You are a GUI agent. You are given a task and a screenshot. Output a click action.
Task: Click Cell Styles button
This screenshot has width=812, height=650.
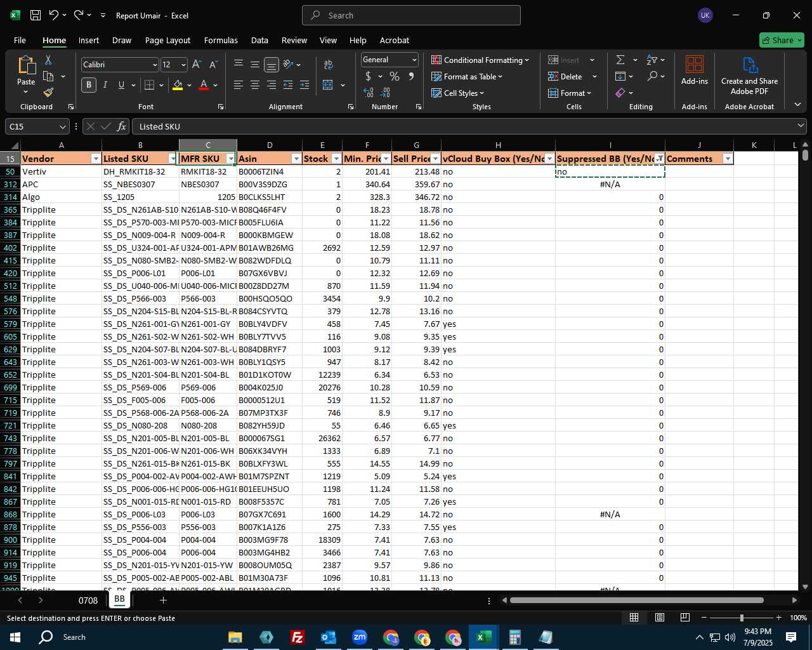pyautogui.click(x=458, y=93)
